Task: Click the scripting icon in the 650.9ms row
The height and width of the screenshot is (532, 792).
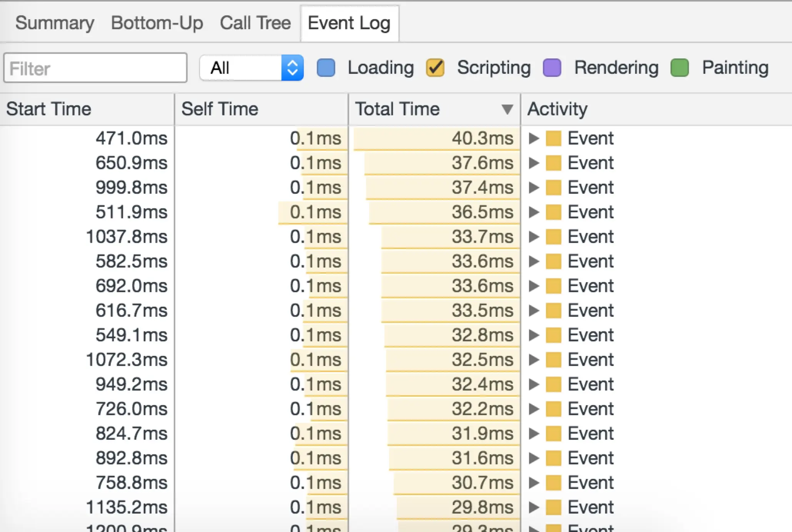Action: (553, 163)
